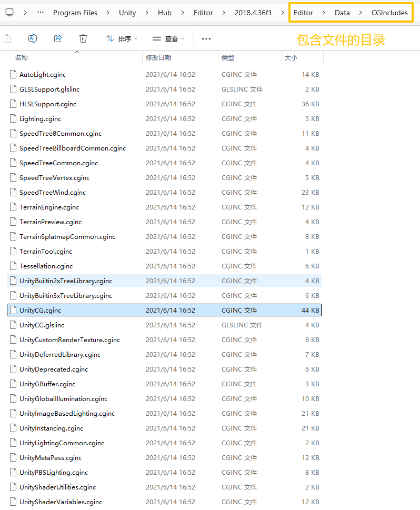The image size is (420, 510).
Task: Expand the chevron after Program Files
Action: [x=108, y=13]
